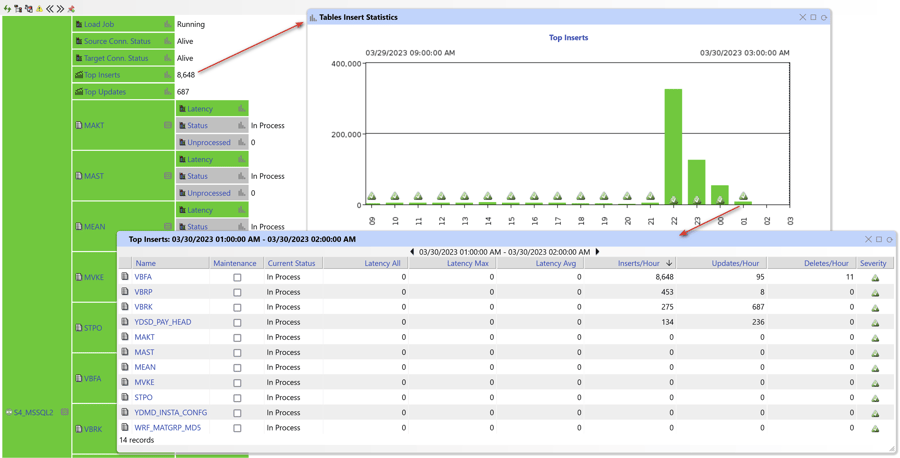Image resolution: width=900 pixels, height=458 pixels.
Task: Toggle Maintenance checkbox for YDSD_PAY_HEAD
Action: 237,323
